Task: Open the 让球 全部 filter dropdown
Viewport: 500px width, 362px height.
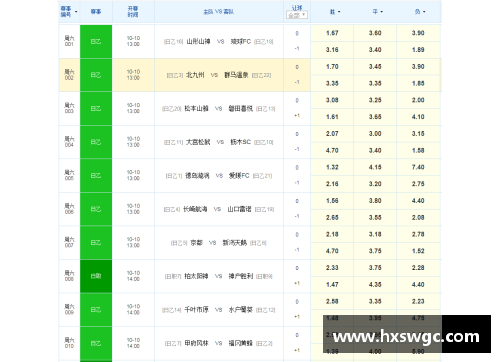Action: pos(297,15)
